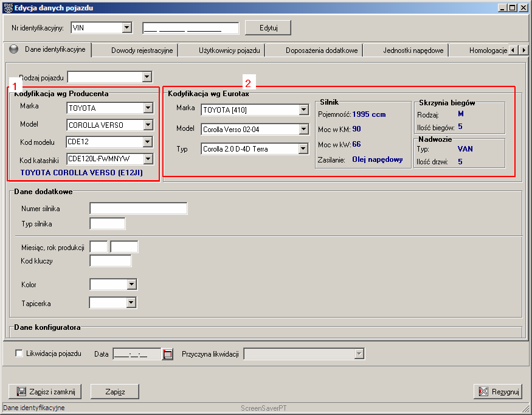
Task: Expand the Corolla Verso 02-04 model dropdown
Action: point(303,129)
